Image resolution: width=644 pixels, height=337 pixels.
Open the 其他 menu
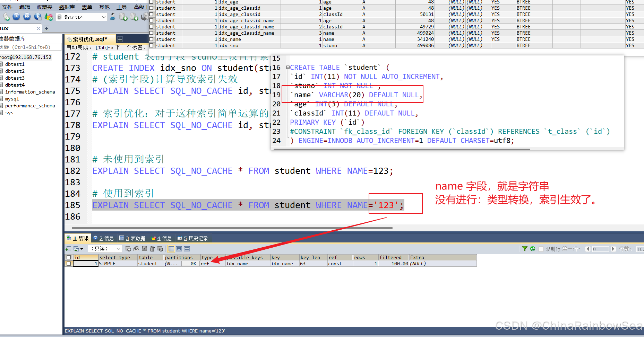click(x=104, y=7)
